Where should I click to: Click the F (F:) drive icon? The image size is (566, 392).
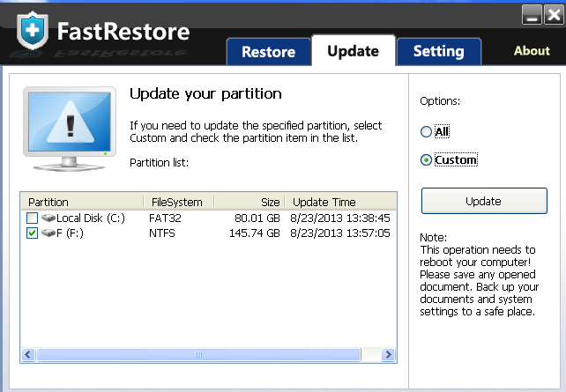pyautogui.click(x=48, y=233)
